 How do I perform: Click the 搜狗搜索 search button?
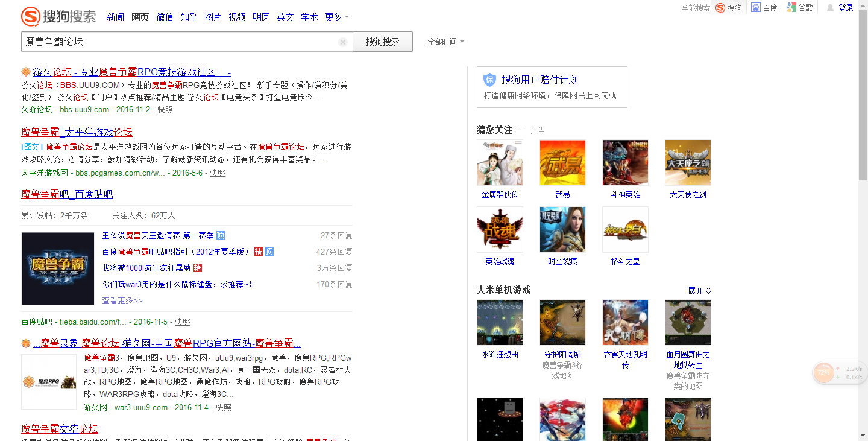pos(383,42)
